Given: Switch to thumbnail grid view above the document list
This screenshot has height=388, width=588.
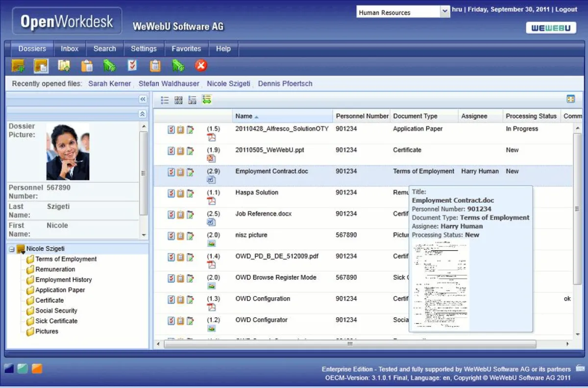Looking at the screenshot, I should tap(179, 100).
